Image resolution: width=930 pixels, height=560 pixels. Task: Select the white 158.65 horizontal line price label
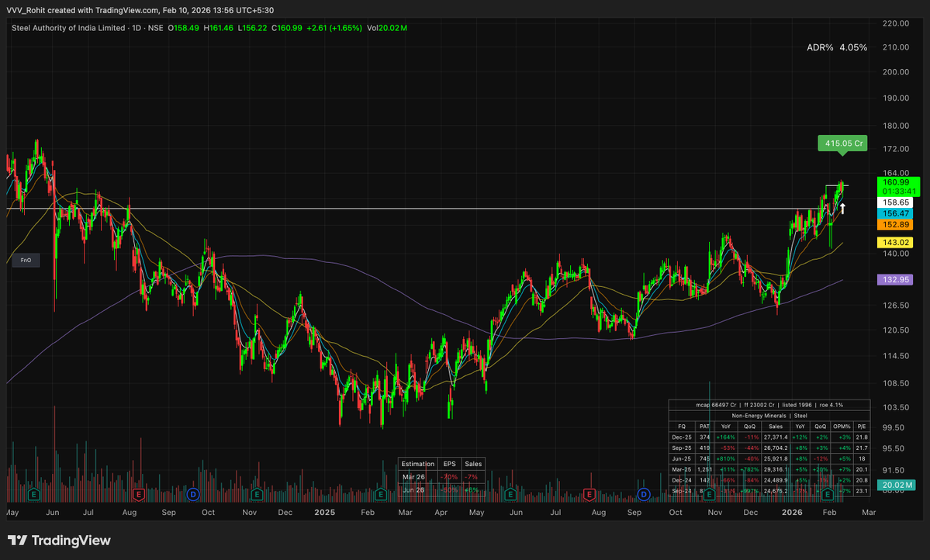(x=896, y=203)
